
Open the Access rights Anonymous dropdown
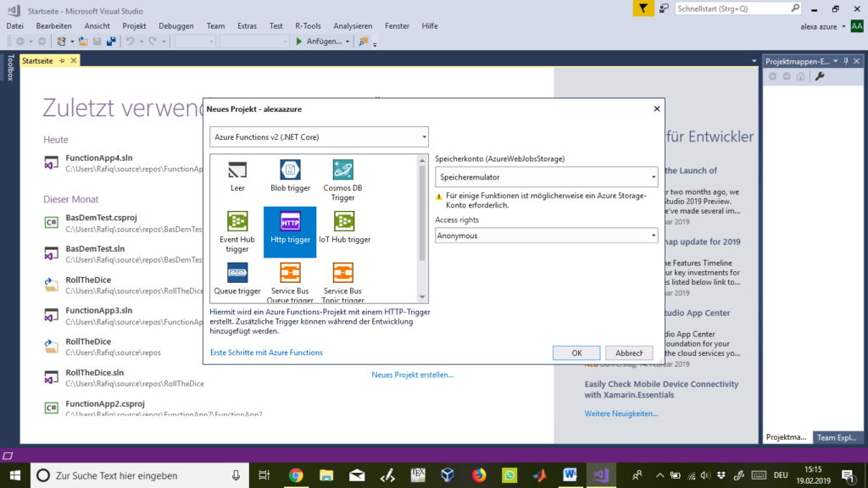547,236
